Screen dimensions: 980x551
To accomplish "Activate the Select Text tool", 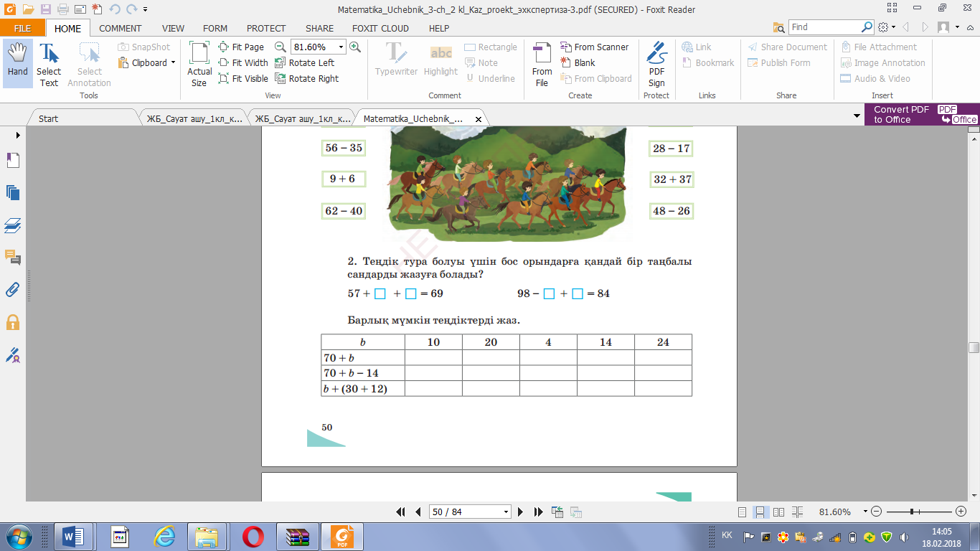I will coord(49,63).
